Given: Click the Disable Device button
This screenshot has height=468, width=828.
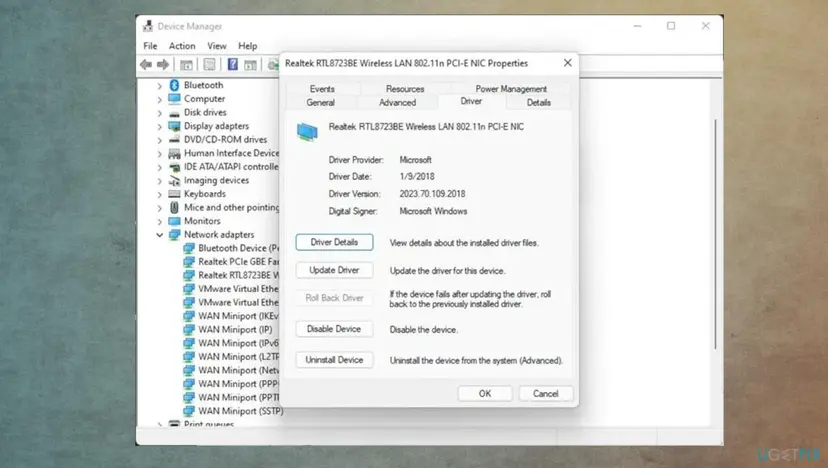Looking at the screenshot, I should 334,329.
